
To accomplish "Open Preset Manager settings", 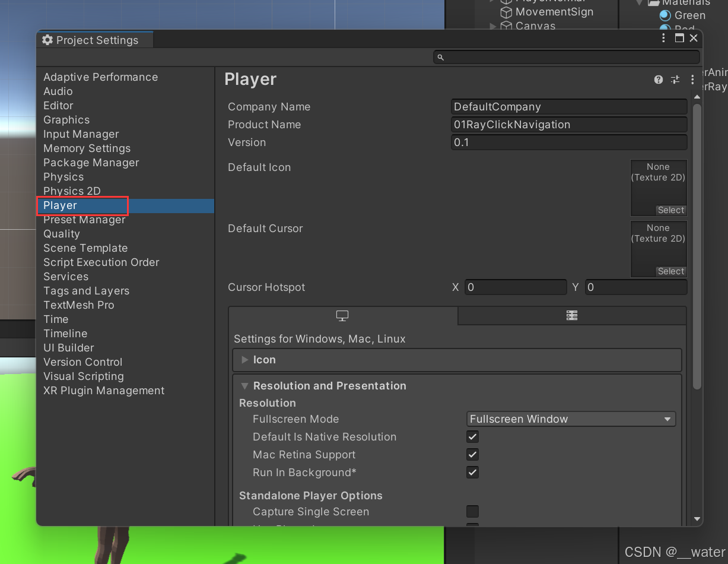I will click(x=84, y=220).
